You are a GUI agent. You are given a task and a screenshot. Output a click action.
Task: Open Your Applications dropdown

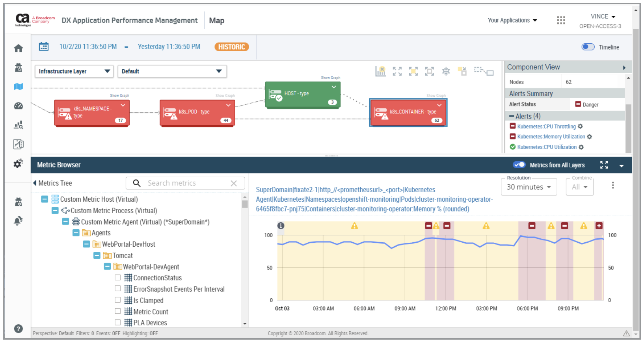512,20
